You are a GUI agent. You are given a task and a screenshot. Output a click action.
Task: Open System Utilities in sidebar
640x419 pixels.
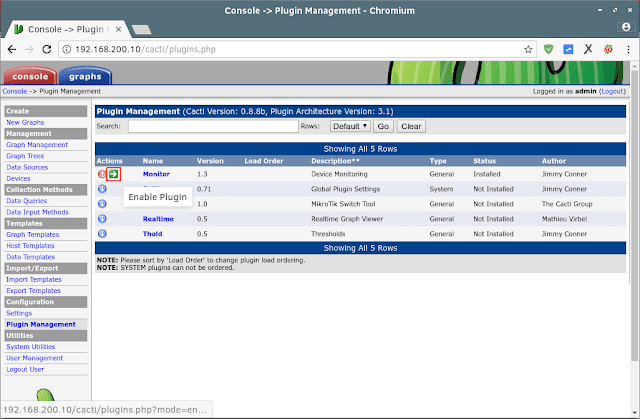(31, 347)
